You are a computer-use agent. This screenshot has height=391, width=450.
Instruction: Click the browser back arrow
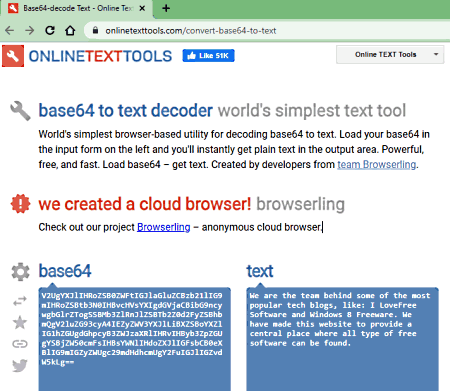point(10,31)
